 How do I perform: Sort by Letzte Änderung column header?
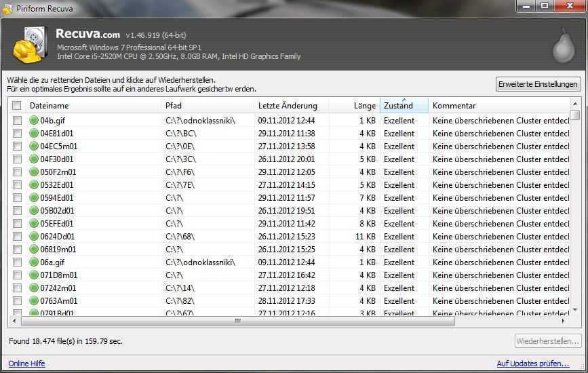pos(292,106)
